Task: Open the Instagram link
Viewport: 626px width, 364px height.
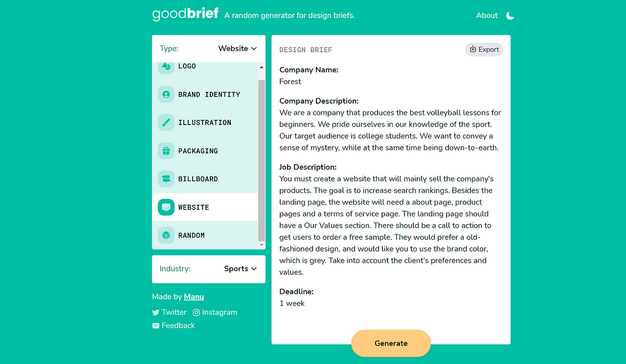Action: tap(215, 312)
